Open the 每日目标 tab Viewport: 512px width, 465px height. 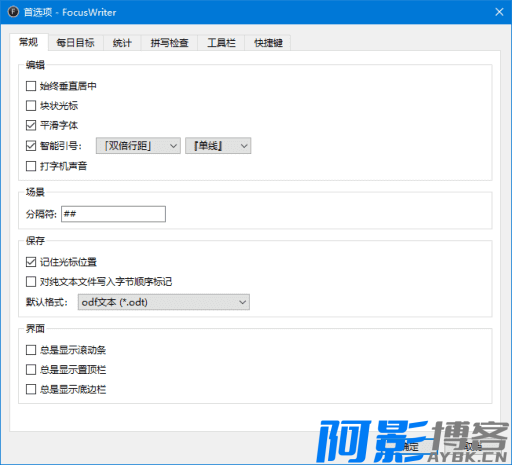tap(76, 43)
